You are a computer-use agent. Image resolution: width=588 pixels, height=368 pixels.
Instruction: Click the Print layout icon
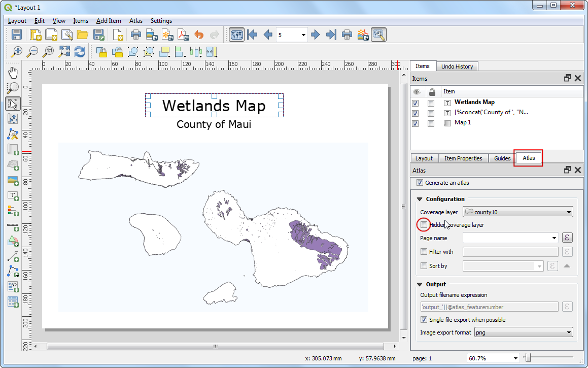point(135,35)
